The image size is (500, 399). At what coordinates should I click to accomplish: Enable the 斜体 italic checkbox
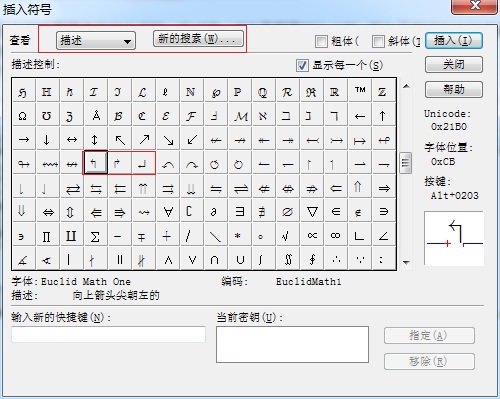pyautogui.click(x=378, y=41)
